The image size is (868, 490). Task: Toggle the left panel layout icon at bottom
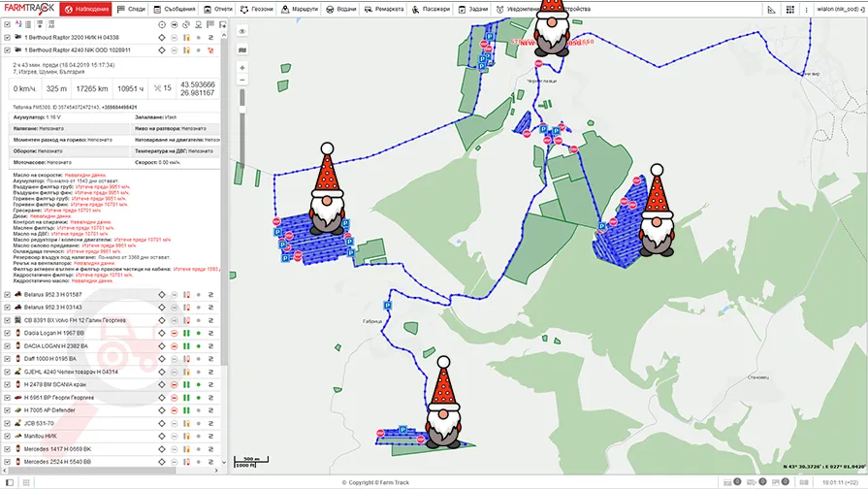[x=10, y=483]
